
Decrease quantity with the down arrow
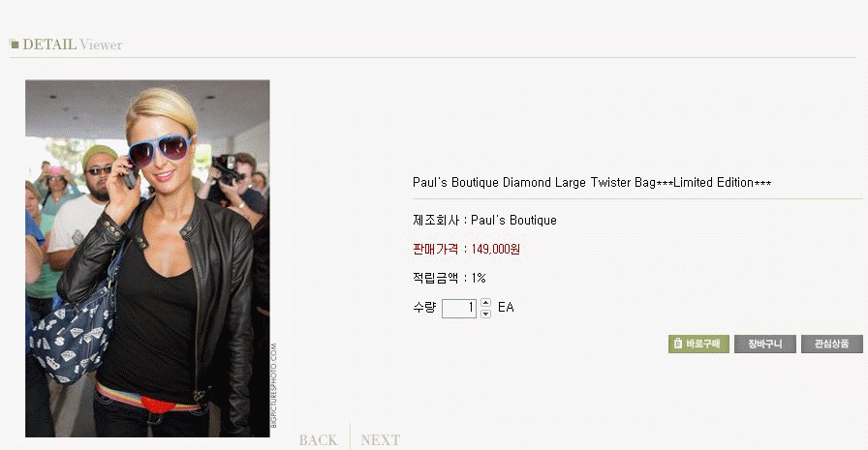(x=485, y=314)
